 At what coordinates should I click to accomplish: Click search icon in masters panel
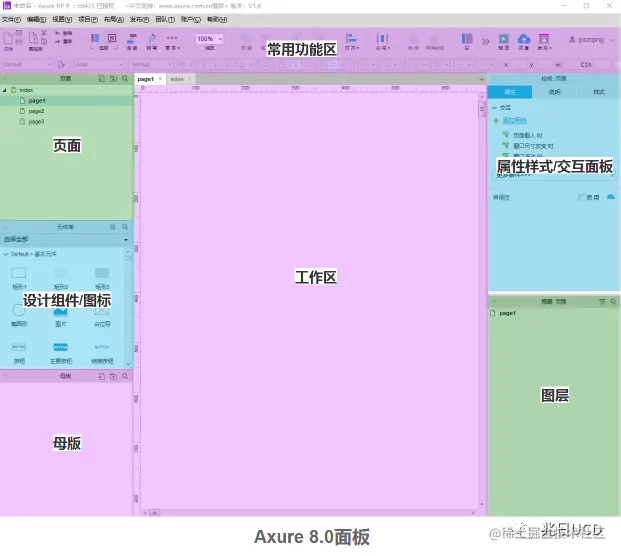coord(125,376)
